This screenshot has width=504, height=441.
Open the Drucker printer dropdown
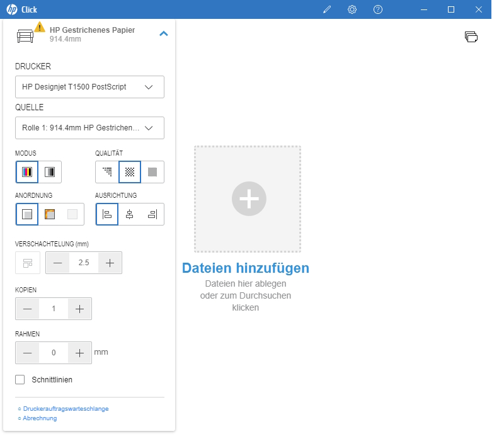(89, 87)
